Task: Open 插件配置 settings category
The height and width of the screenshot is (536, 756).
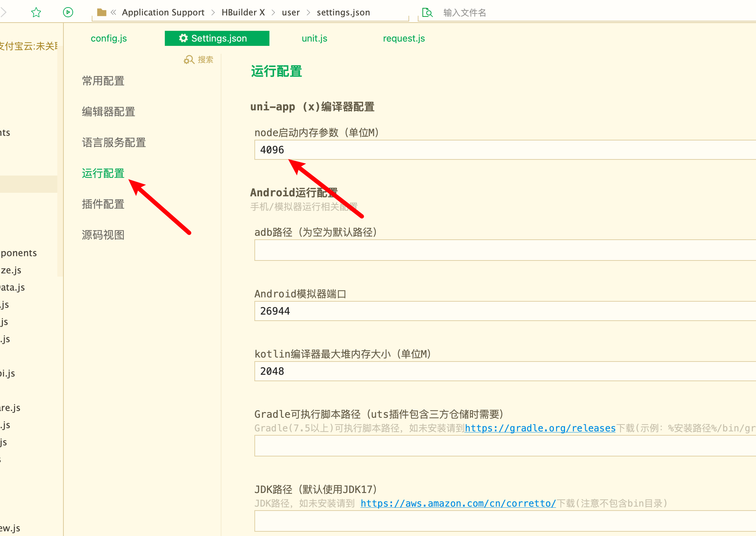Action: coord(103,204)
